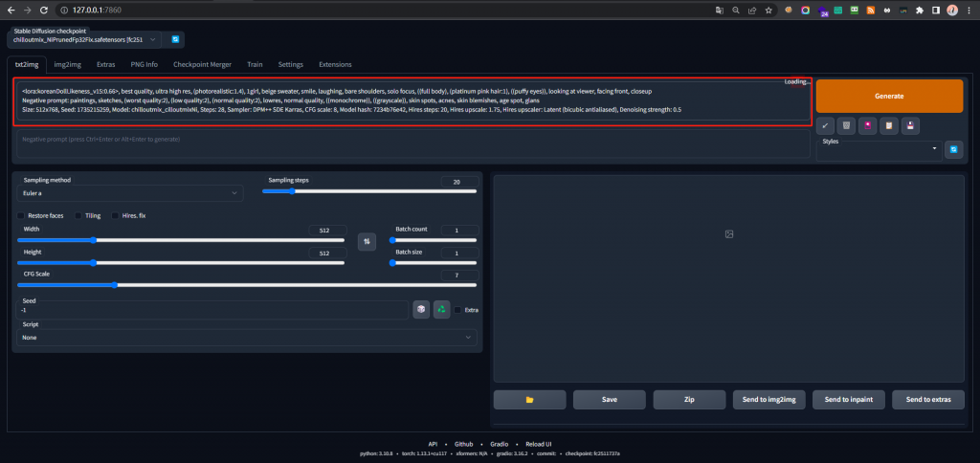This screenshot has height=463, width=980.
Task: Open the Extensions tab
Action: point(335,64)
